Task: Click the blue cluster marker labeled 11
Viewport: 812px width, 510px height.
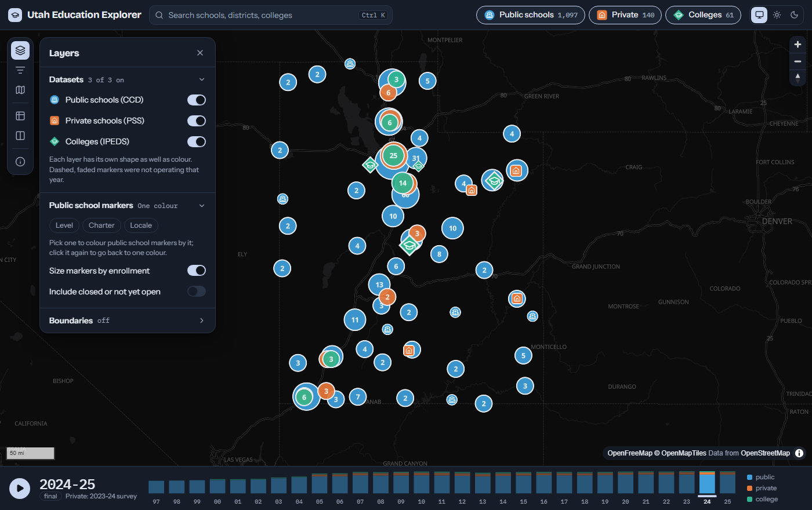Action: point(355,319)
